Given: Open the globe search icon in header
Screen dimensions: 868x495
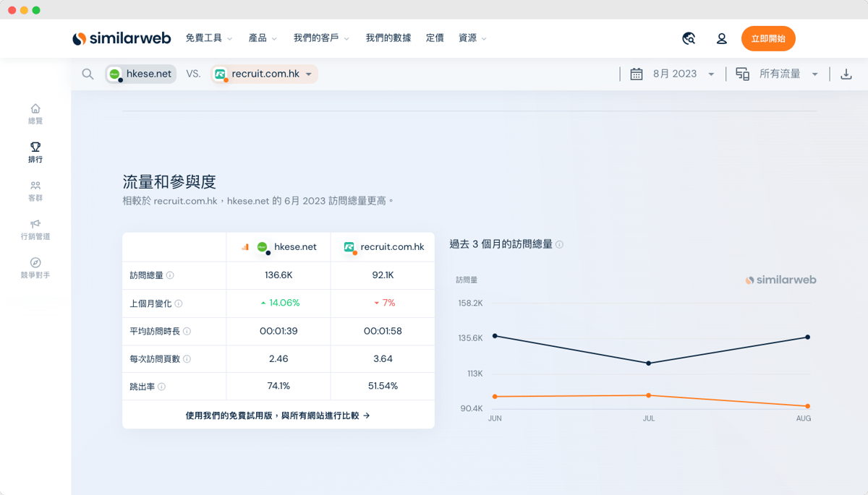Looking at the screenshot, I should tap(689, 38).
